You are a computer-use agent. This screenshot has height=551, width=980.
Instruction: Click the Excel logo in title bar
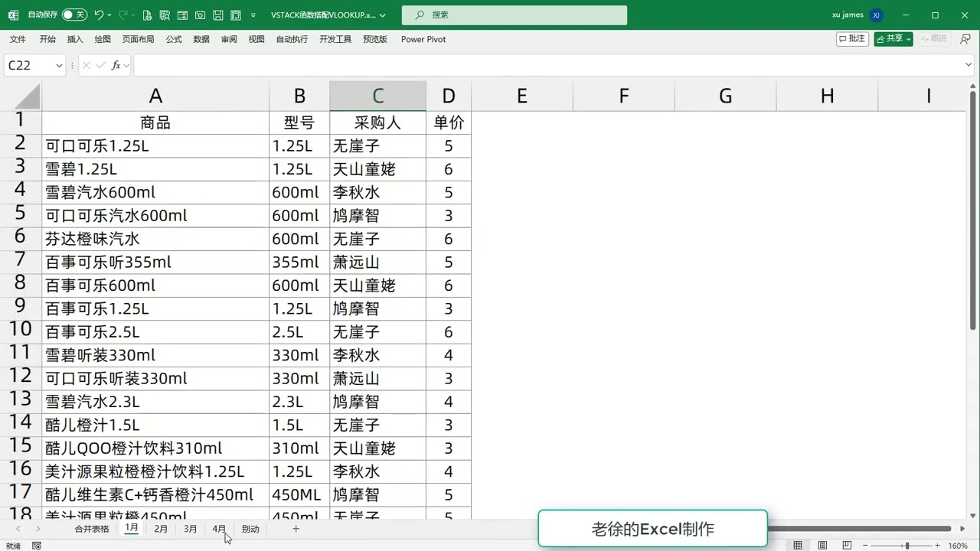click(x=13, y=15)
